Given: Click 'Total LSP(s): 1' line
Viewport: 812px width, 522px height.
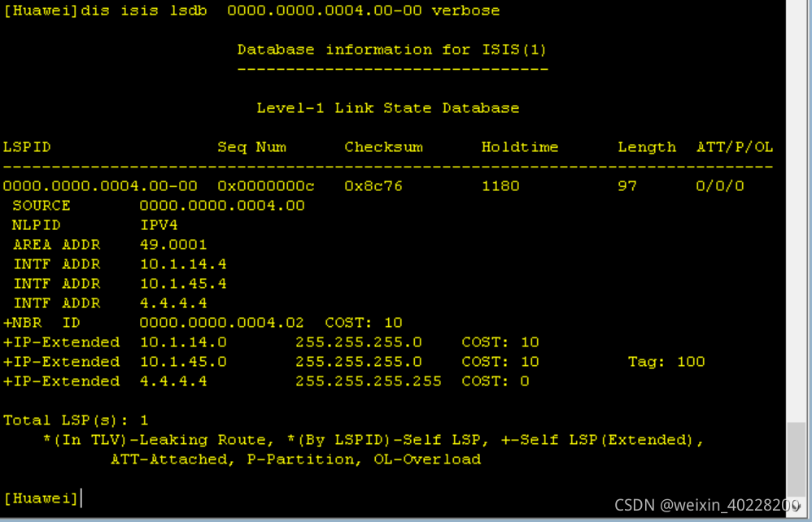Looking at the screenshot, I should [x=76, y=420].
